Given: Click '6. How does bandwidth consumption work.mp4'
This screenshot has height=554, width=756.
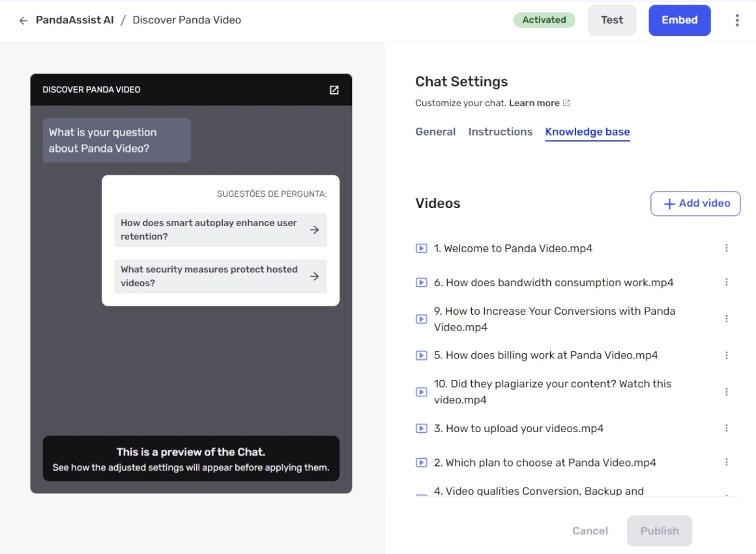Looking at the screenshot, I should click(x=553, y=283).
